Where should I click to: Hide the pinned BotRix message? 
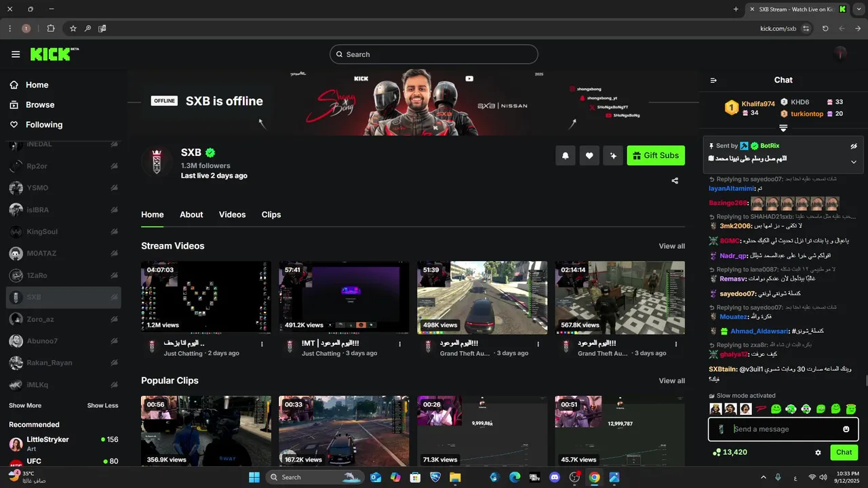[854, 146]
